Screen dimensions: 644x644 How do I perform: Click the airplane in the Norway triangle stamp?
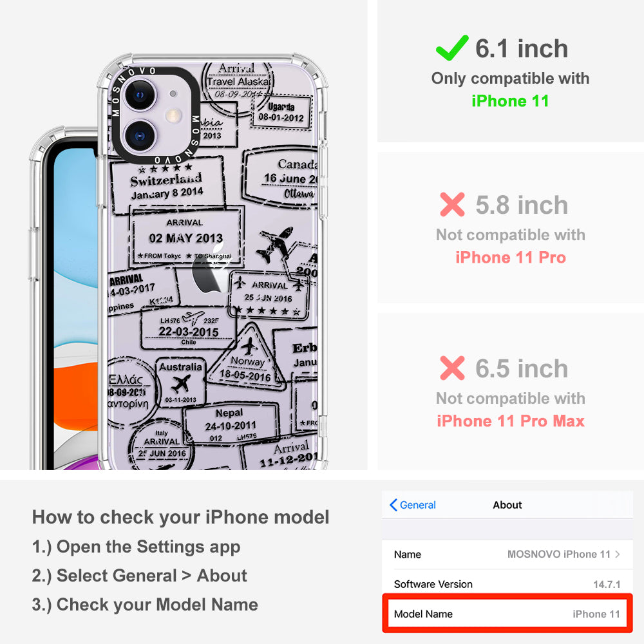(x=249, y=346)
